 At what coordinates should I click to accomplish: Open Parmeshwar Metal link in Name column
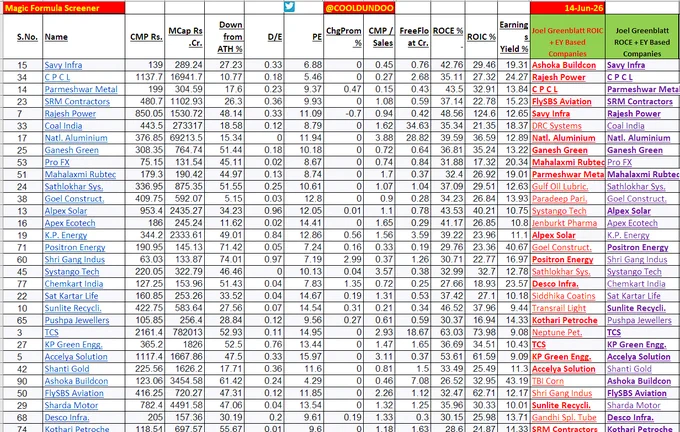[x=81, y=89]
